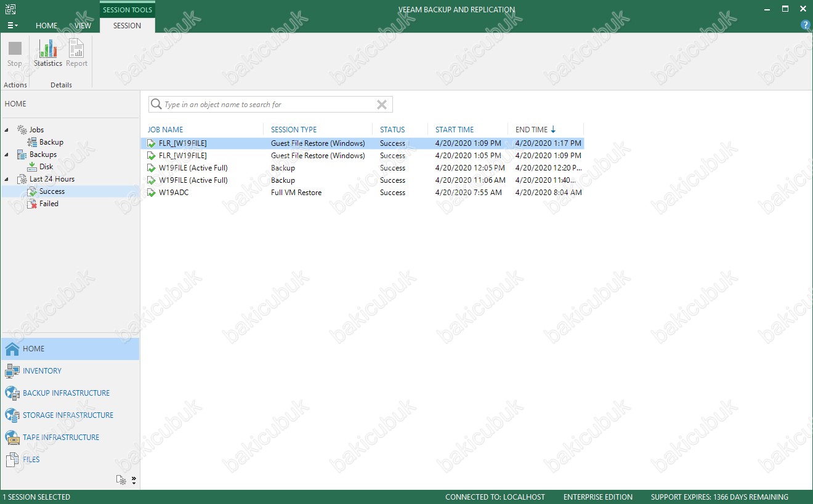Click the Failed sessions icon in tree
Viewport: 813px width, 504px height.
coord(32,204)
